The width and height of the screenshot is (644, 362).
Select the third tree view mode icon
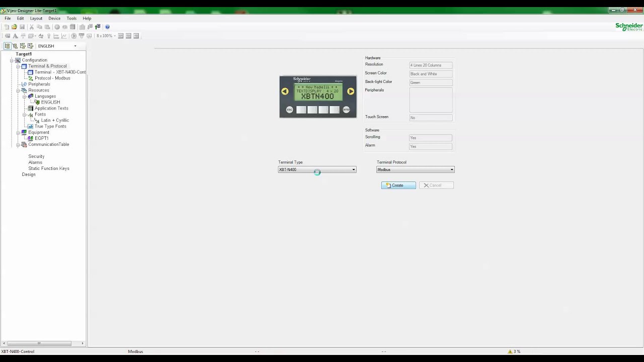click(x=23, y=46)
